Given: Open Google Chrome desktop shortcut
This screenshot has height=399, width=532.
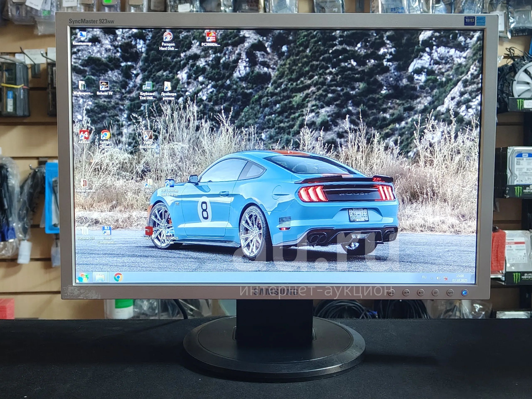Looking at the screenshot, I should 105,135.
